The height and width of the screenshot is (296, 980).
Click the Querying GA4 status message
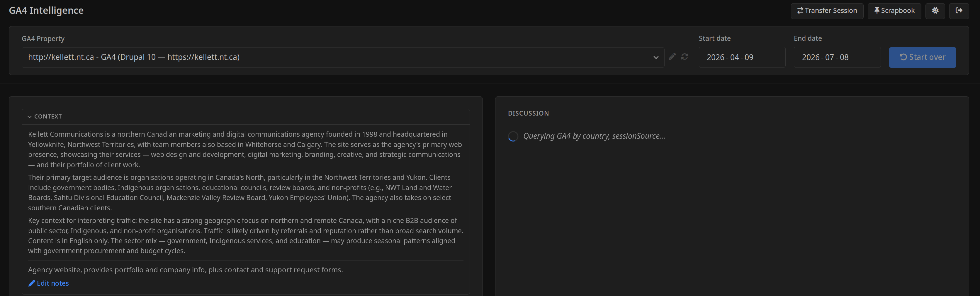click(594, 136)
